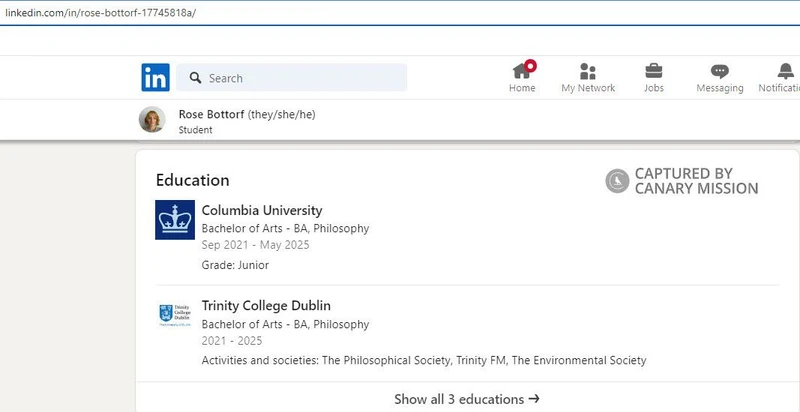Screen dimensions: 800x412
Task: Open the Home nav item
Action: pyautogui.click(x=522, y=78)
